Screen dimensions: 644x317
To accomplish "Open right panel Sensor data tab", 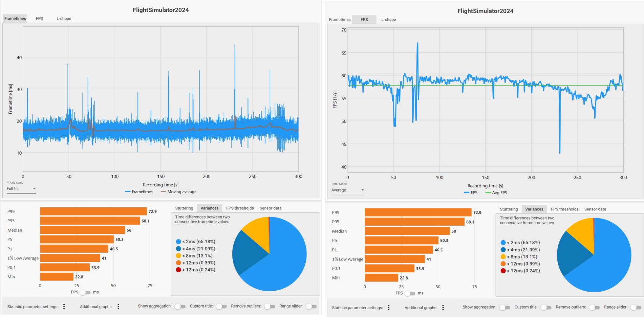I will (x=595, y=209).
